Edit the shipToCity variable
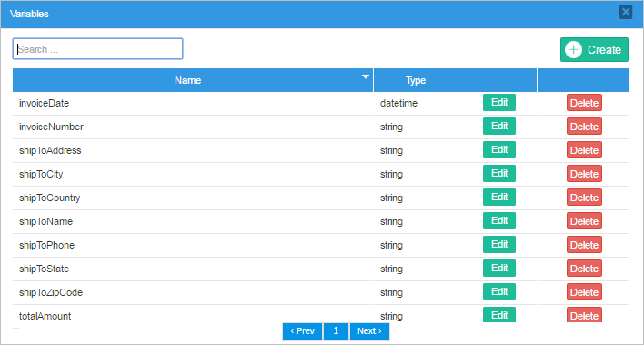 [499, 174]
